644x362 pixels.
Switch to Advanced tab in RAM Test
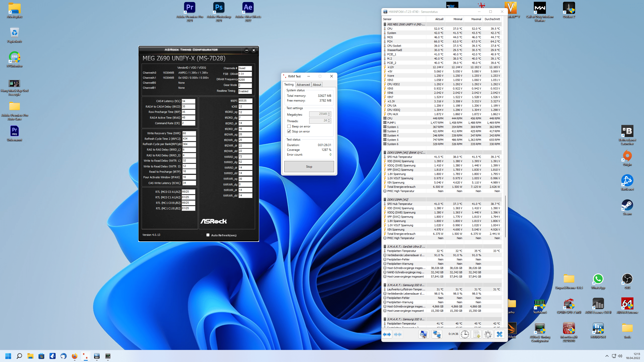(303, 85)
